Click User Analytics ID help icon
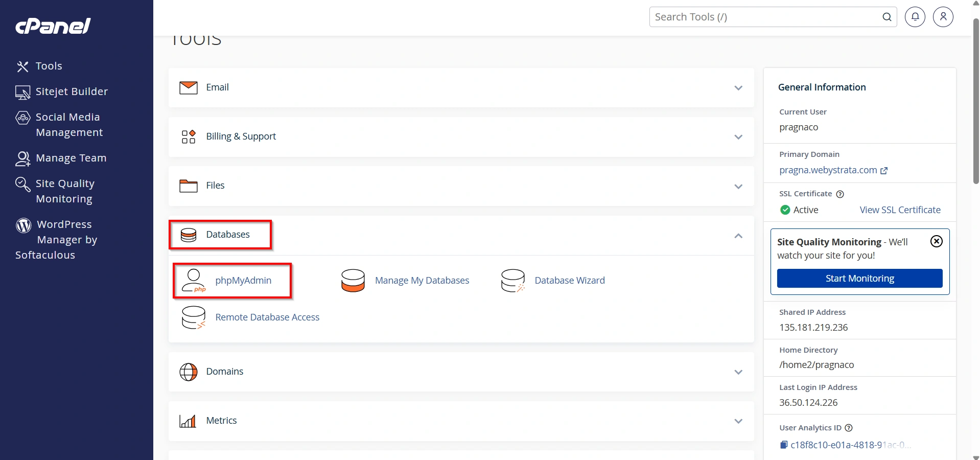 tap(849, 428)
